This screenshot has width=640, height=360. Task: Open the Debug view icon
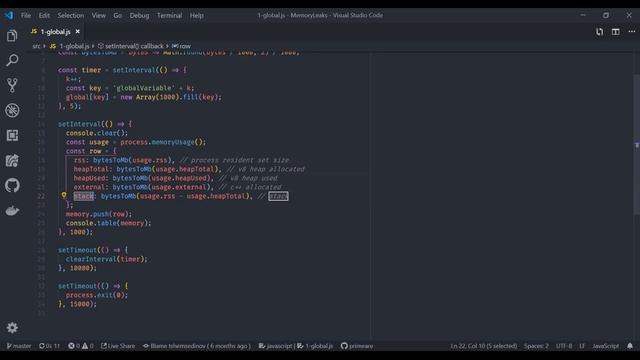[x=12, y=110]
